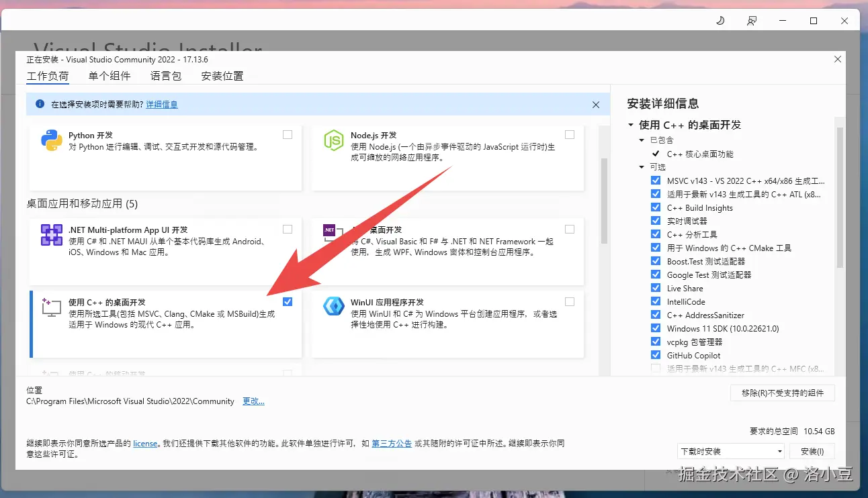Screen dimensions: 868x498
Task: Click the C++ 核心桌面功能 included item
Action: (700, 154)
